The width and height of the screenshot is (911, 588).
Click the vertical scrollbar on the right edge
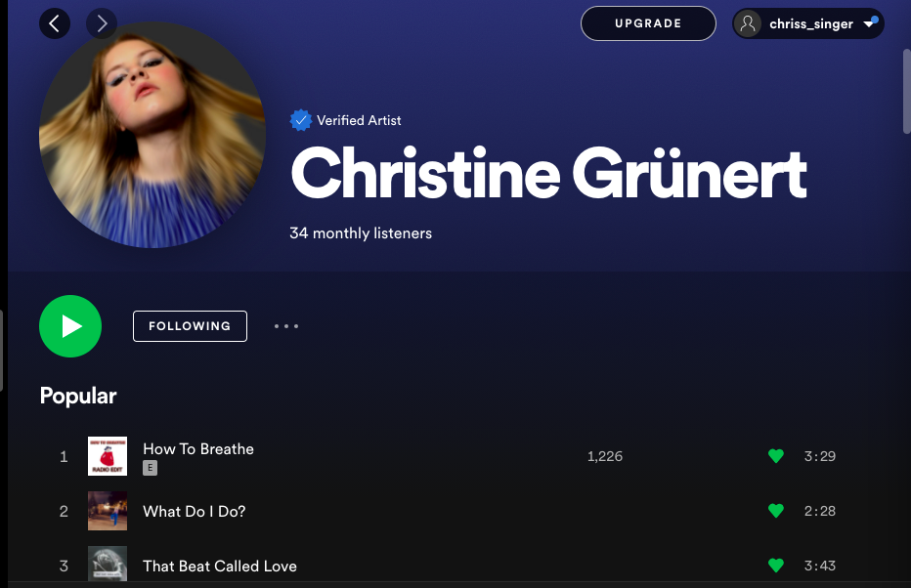[x=906, y=92]
